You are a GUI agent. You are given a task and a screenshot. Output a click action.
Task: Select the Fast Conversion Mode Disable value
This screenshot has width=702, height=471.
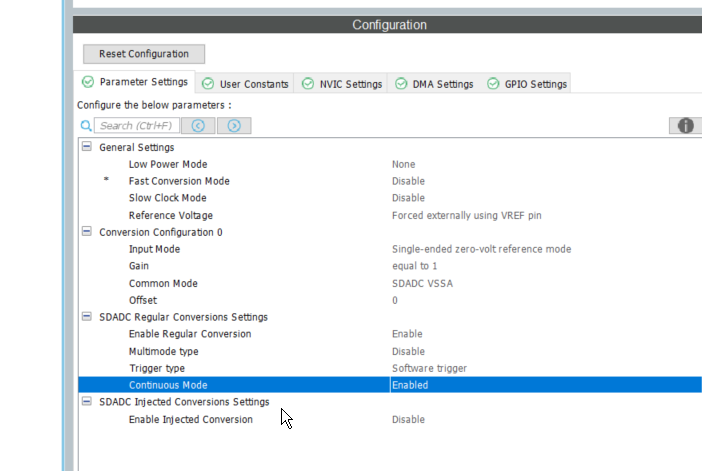point(408,181)
